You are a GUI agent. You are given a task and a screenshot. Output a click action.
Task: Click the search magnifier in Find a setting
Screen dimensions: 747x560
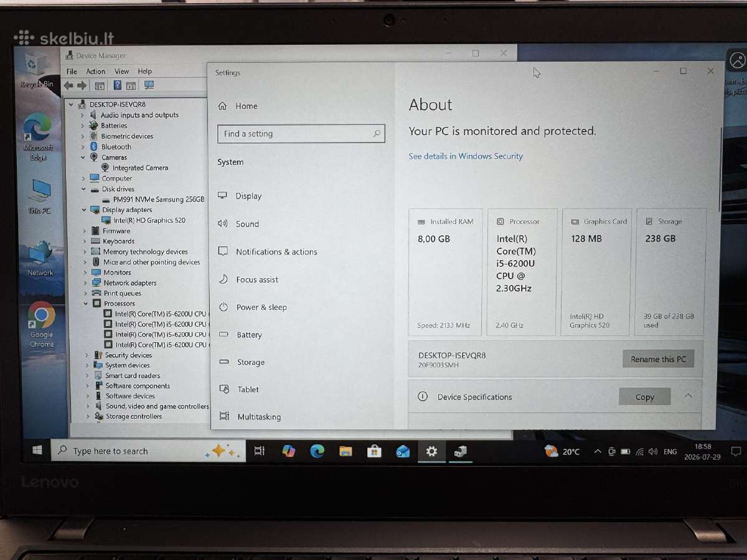point(377,133)
